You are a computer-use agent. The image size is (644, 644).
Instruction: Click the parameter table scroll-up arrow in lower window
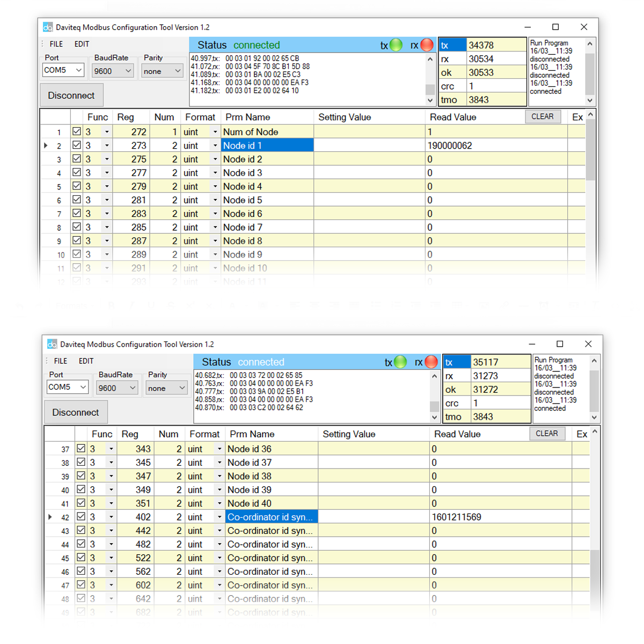click(595, 432)
